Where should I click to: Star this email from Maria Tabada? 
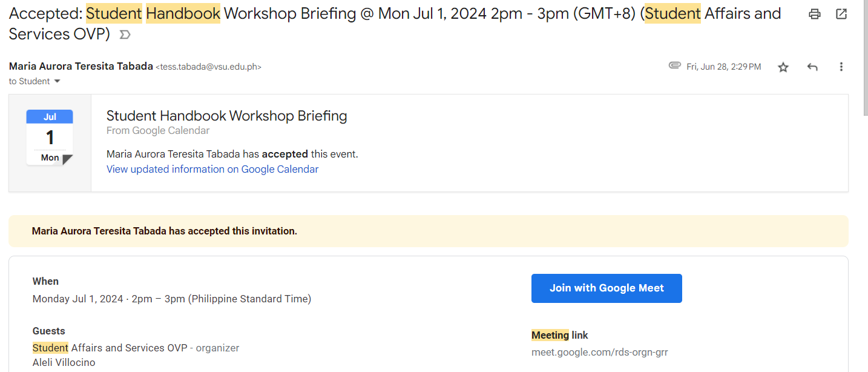click(x=783, y=67)
